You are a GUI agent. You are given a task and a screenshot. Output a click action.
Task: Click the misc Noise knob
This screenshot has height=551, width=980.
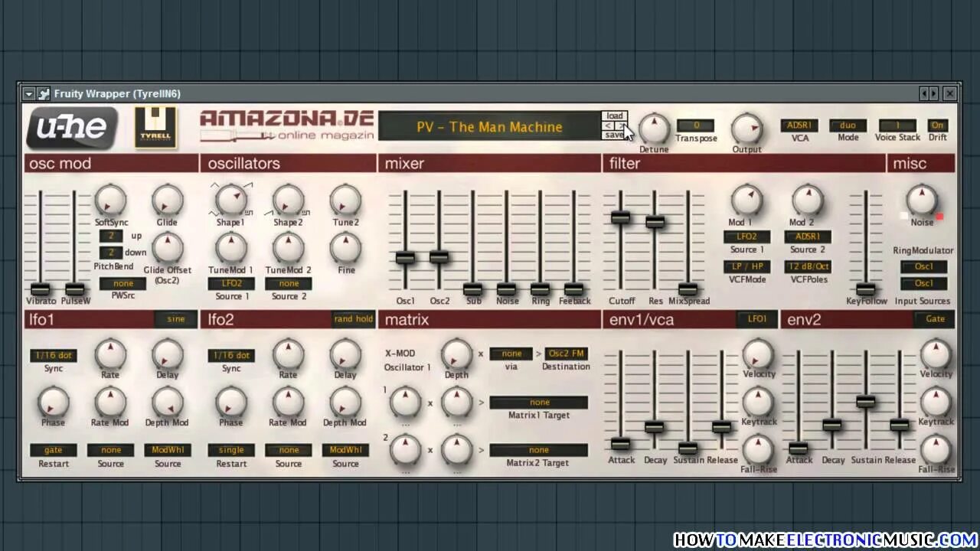tap(922, 201)
